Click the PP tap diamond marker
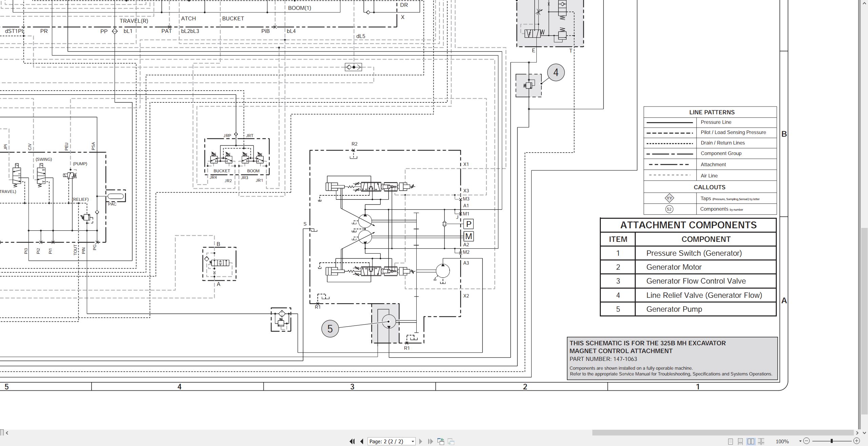This screenshot has width=868, height=446. 115,31
